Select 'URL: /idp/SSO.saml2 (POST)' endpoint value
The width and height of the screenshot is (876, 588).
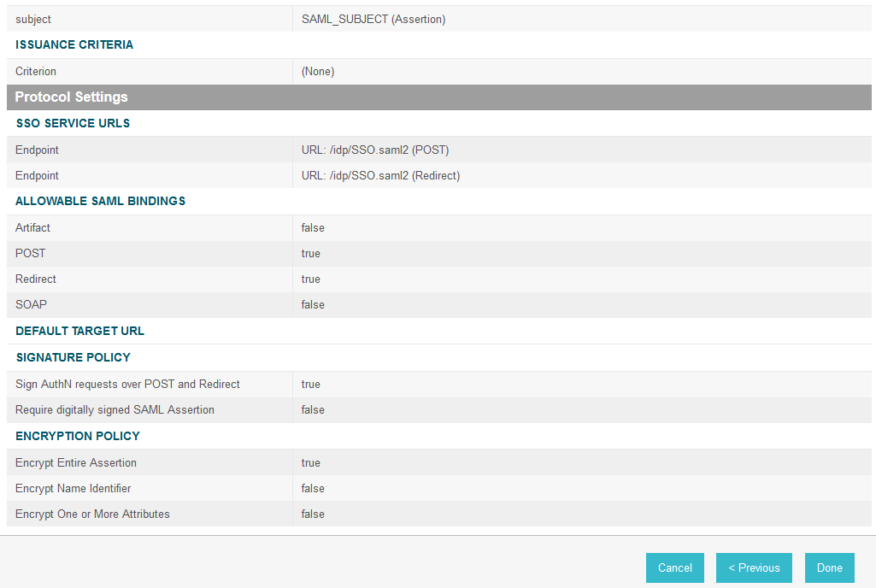375,150
